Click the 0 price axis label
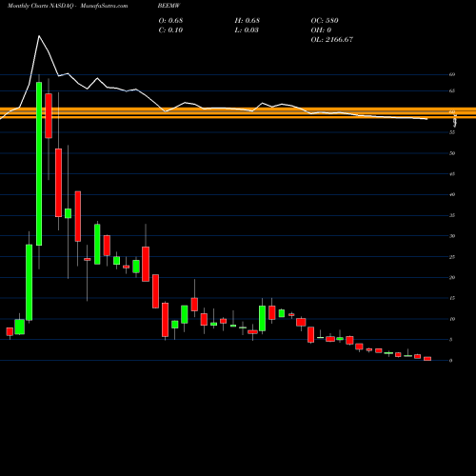The image size is (476, 476). [450, 361]
